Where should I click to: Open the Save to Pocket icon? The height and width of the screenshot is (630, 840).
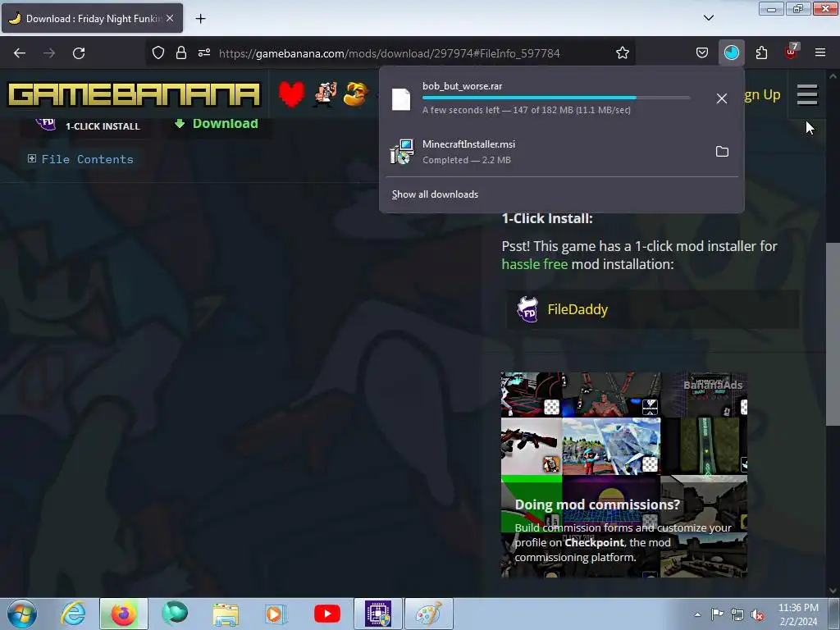702,53
